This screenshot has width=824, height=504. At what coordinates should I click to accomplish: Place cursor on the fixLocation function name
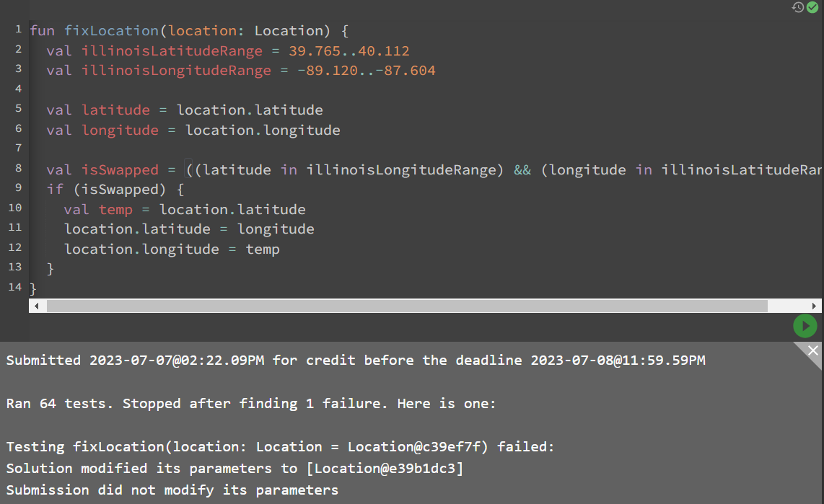(x=112, y=30)
